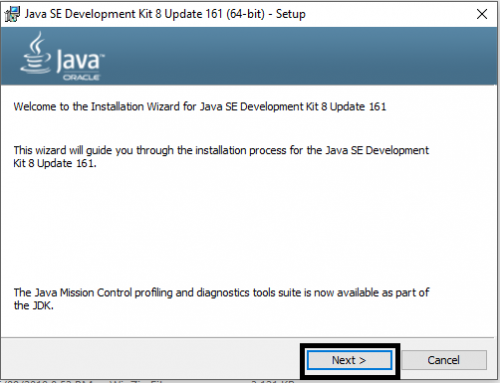
Task: Click the Next > button
Action: click(349, 360)
